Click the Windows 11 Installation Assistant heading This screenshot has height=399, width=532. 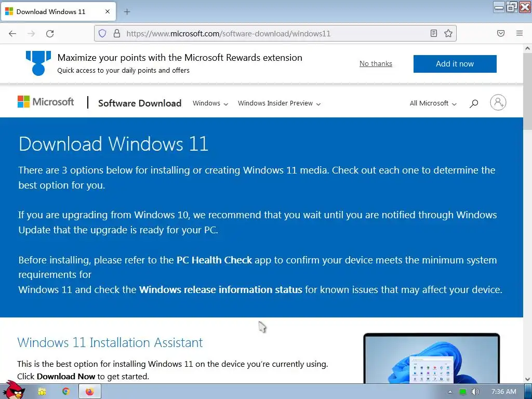click(x=110, y=342)
